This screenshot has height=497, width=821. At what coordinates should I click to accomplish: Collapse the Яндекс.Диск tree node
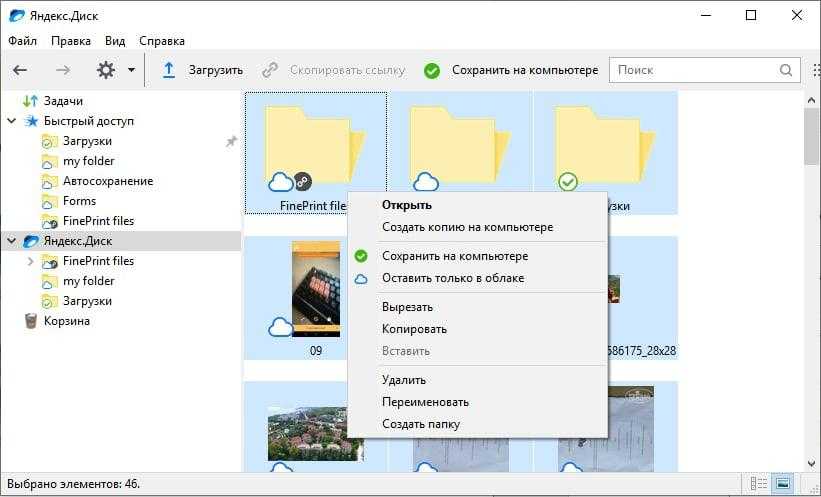[x=12, y=241]
